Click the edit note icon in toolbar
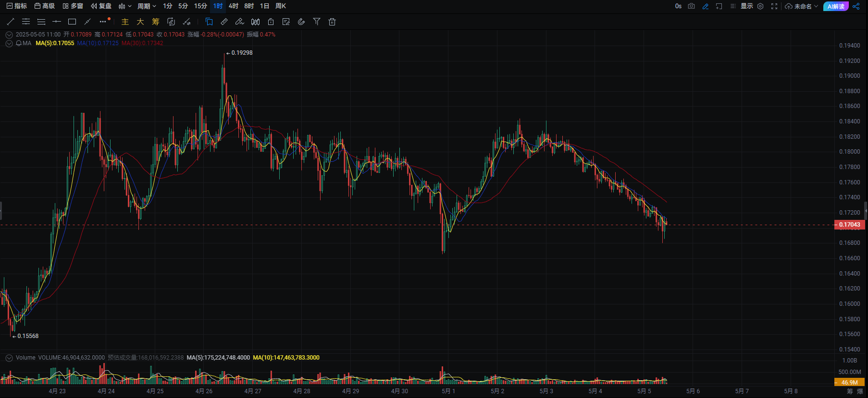868x398 pixels. pyautogui.click(x=286, y=22)
